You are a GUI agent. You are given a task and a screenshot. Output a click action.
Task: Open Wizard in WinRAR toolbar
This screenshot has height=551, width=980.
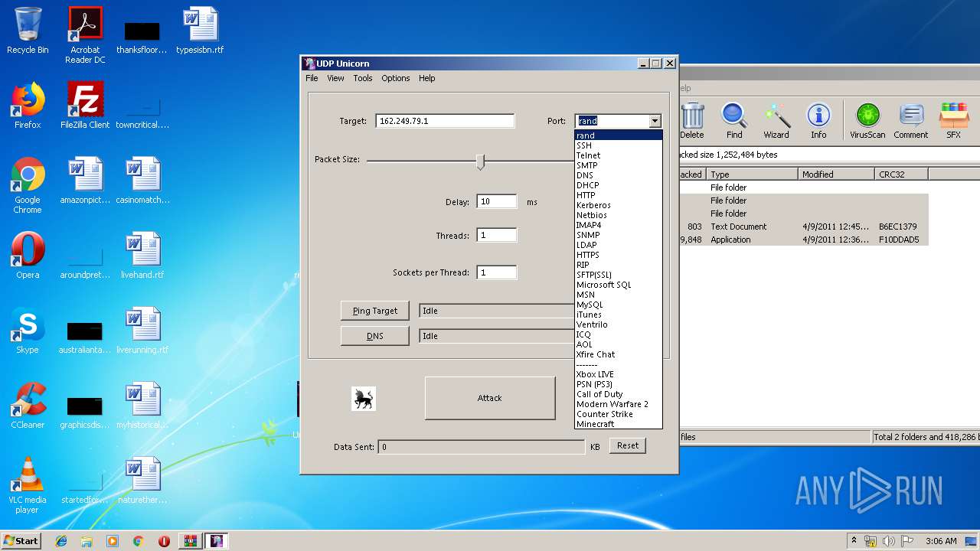tap(776, 121)
